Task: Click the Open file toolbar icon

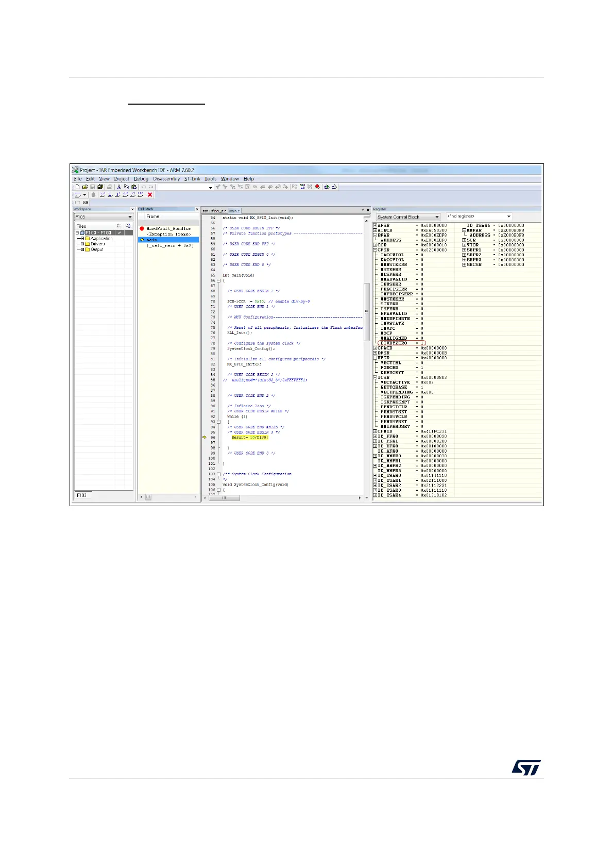Action: 85,187
